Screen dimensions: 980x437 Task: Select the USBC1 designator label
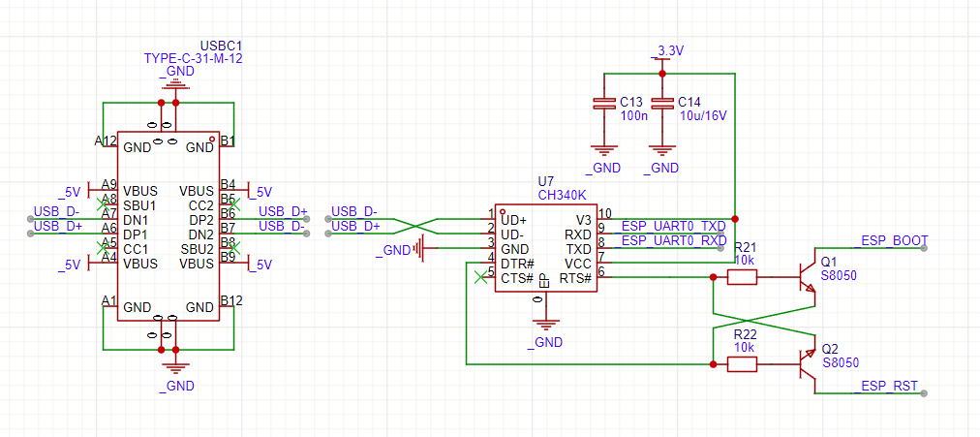[221, 47]
